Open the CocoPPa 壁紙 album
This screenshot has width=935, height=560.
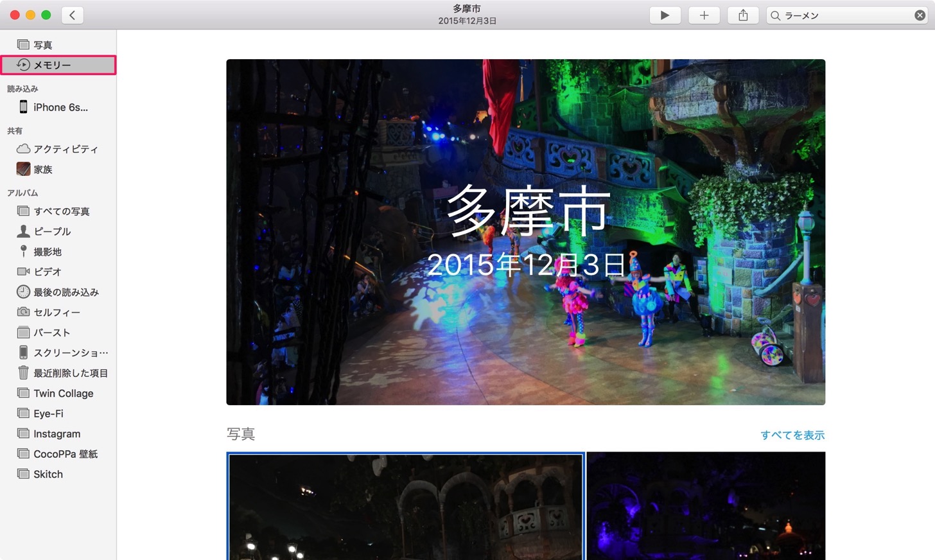(58, 454)
